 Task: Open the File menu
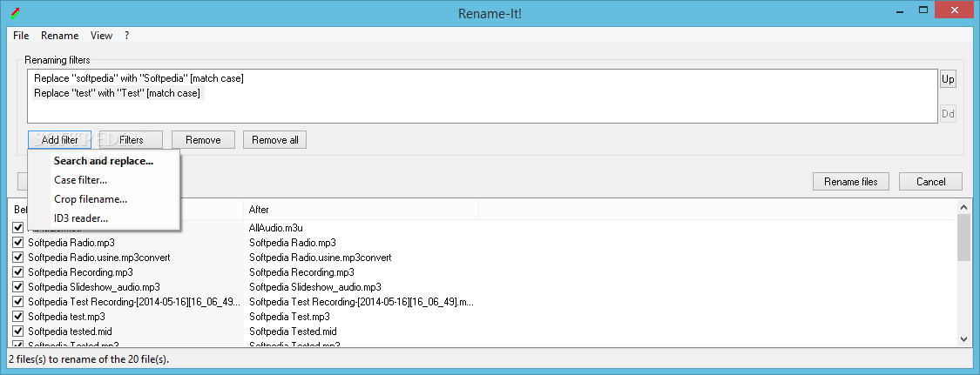21,36
